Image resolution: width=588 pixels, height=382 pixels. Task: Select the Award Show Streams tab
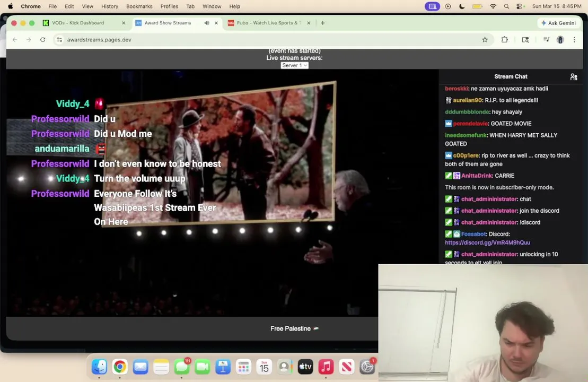pyautogui.click(x=168, y=23)
